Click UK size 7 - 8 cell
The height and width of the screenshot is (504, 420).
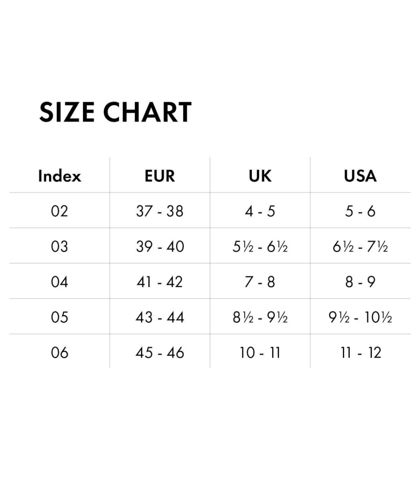[260, 282]
